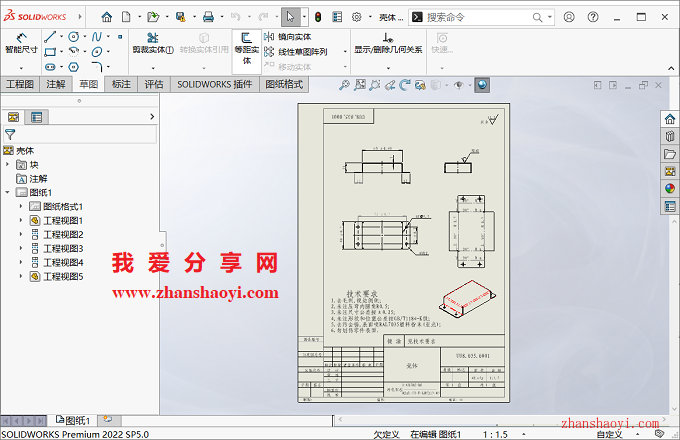Click the filter funnel in the tree panel
The width and height of the screenshot is (680, 440).
click(10, 134)
